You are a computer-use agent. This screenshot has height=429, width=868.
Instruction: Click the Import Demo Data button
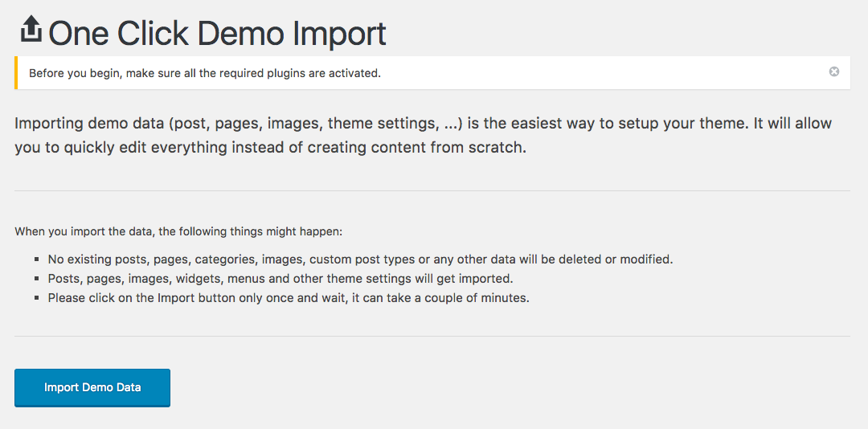click(92, 387)
